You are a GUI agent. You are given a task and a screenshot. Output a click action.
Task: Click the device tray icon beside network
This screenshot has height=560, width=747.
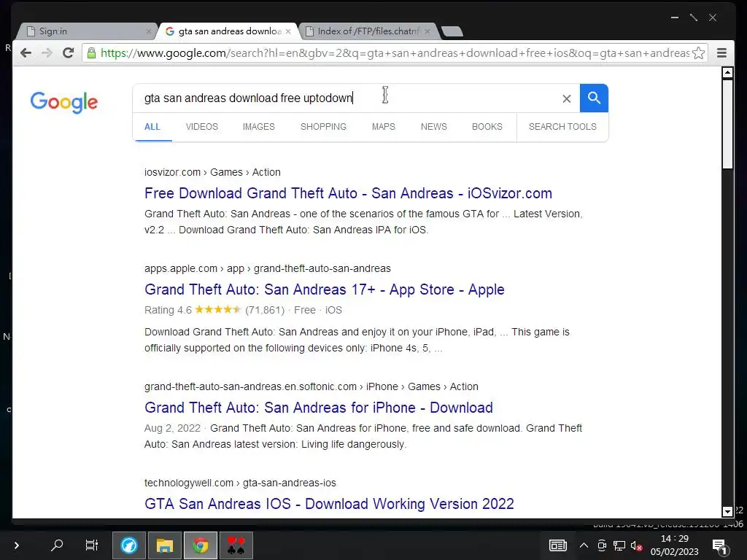[x=602, y=545]
